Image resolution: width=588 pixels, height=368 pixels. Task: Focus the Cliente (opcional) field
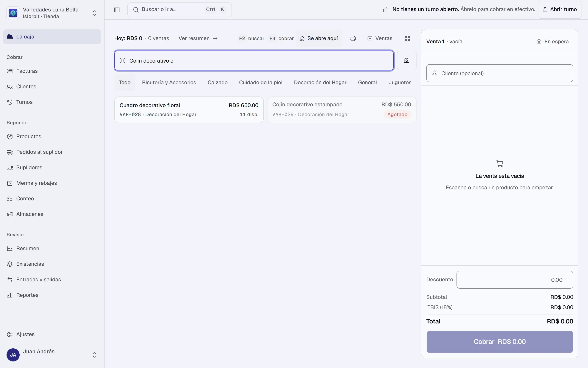coord(500,73)
